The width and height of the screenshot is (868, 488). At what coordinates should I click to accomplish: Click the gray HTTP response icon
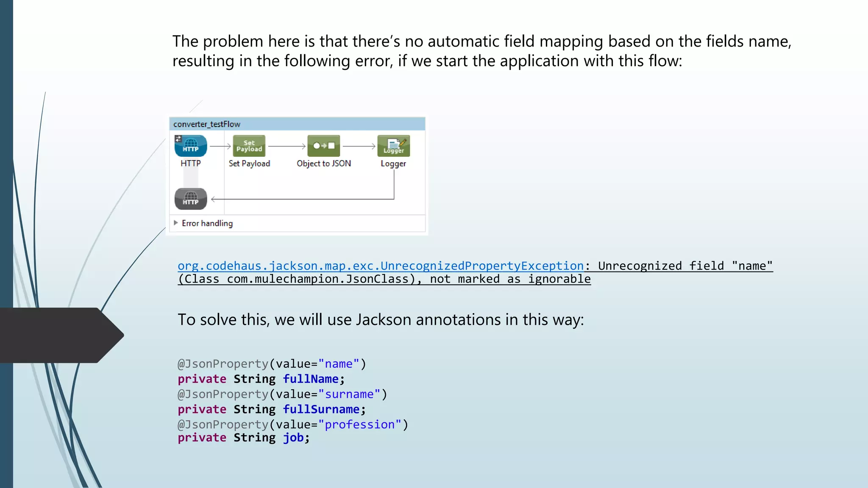point(191,199)
